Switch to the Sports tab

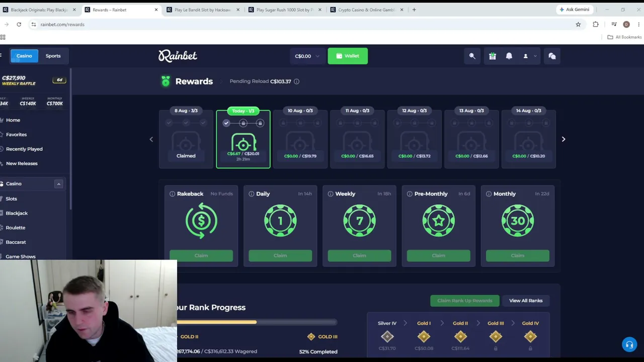point(53,56)
